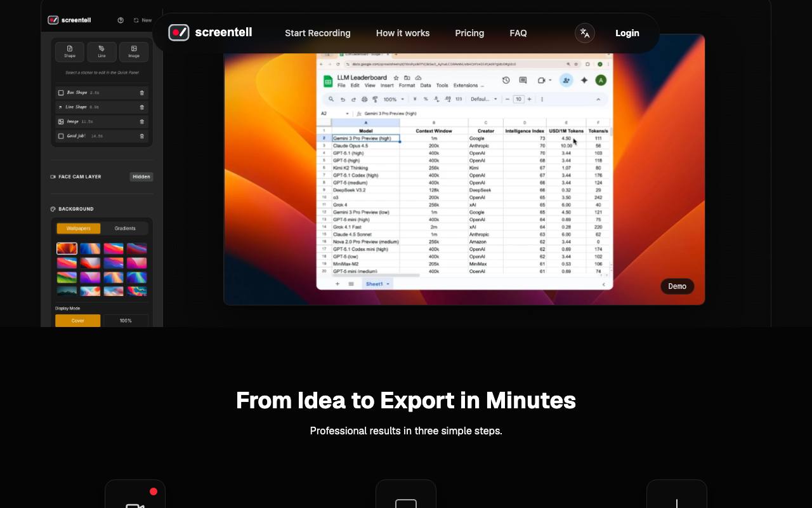The height and width of the screenshot is (508, 812).
Task: Open the comments icon in Sheets header
Action: point(523,80)
